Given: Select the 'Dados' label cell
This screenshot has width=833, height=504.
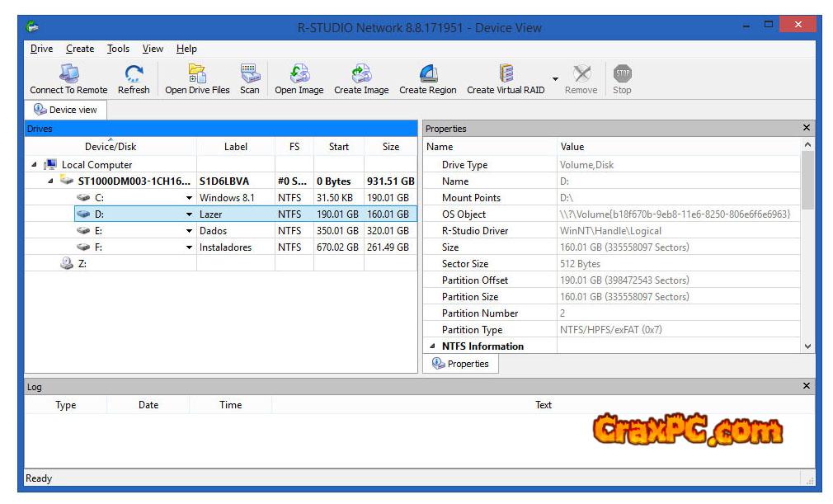Looking at the screenshot, I should pyautogui.click(x=235, y=230).
